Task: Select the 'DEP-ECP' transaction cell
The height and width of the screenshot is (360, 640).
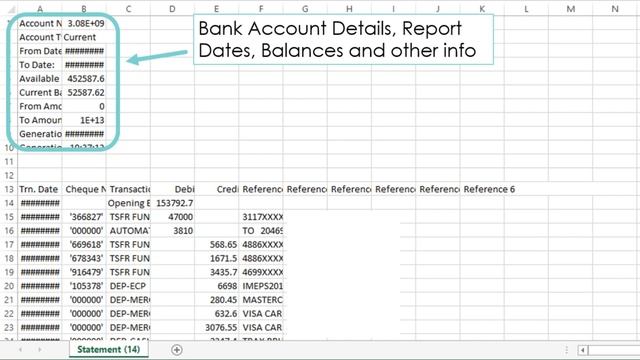Action: 128,286
